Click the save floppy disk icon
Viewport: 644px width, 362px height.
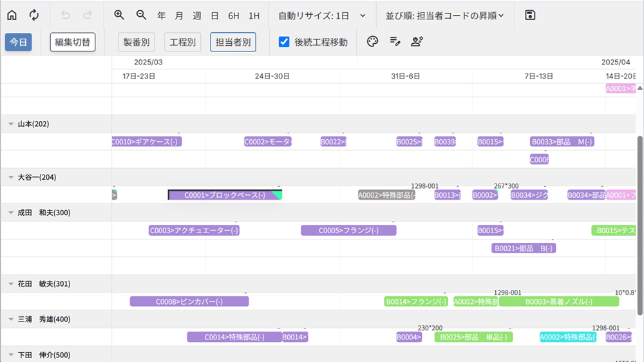coord(530,15)
